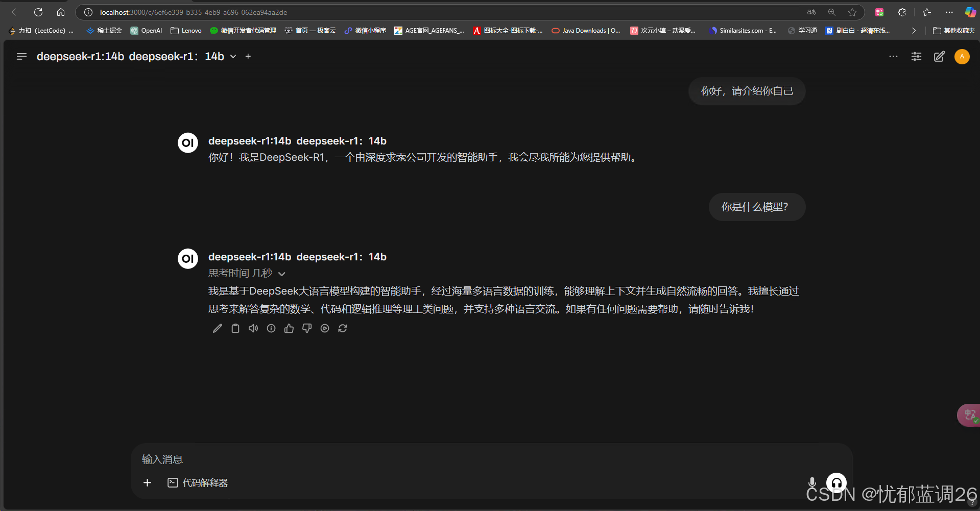Add another model with the plus icon
The width and height of the screenshot is (980, 511).
pyautogui.click(x=248, y=56)
